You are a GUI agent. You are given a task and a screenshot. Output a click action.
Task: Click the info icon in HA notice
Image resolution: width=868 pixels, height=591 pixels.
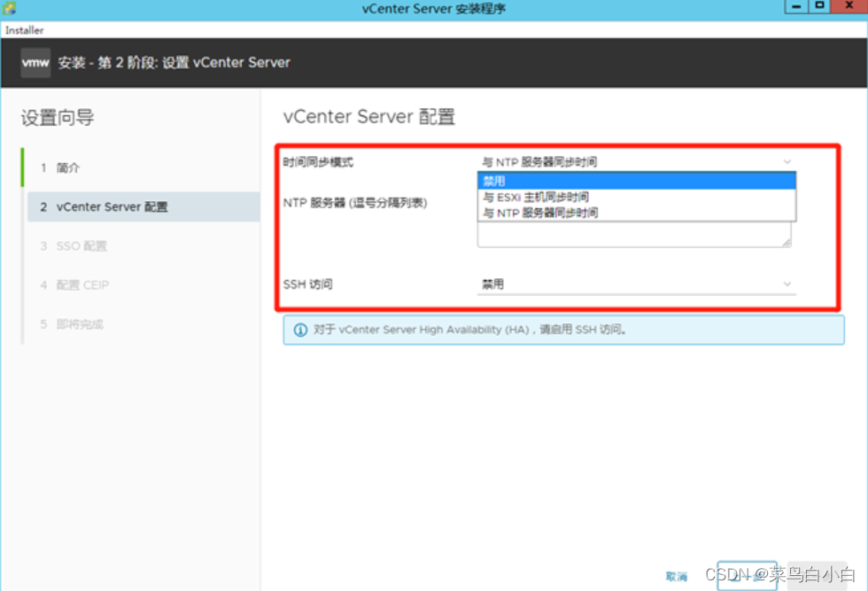[x=300, y=330]
